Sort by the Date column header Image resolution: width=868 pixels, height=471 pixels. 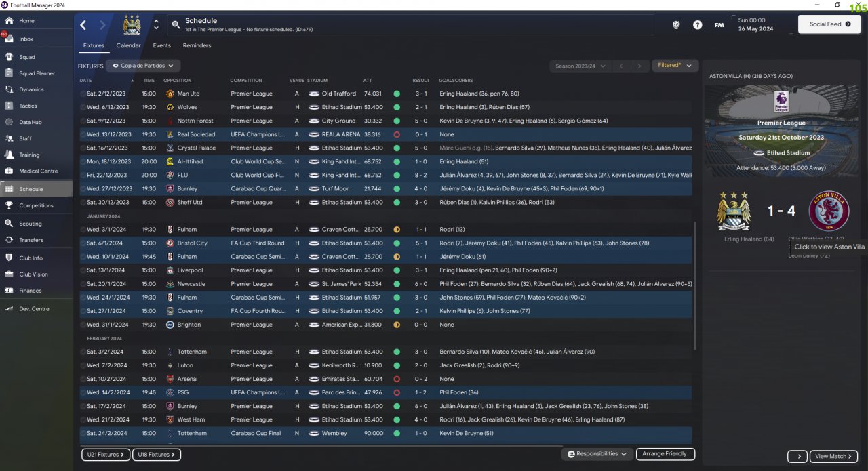85,81
